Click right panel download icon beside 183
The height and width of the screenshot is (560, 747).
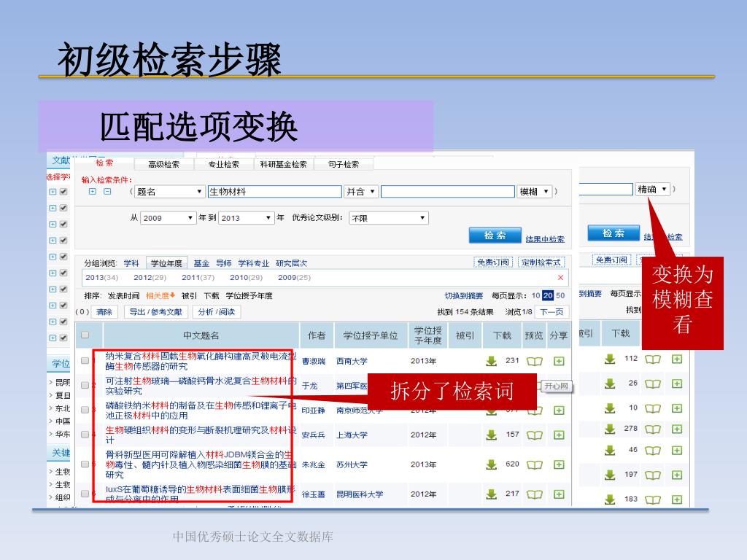(610, 499)
